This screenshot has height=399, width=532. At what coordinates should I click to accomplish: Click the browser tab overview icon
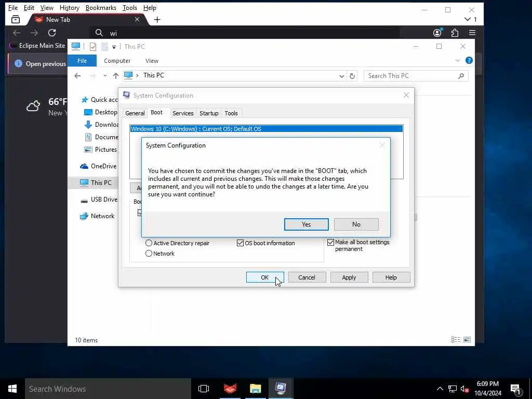[x=16, y=20]
